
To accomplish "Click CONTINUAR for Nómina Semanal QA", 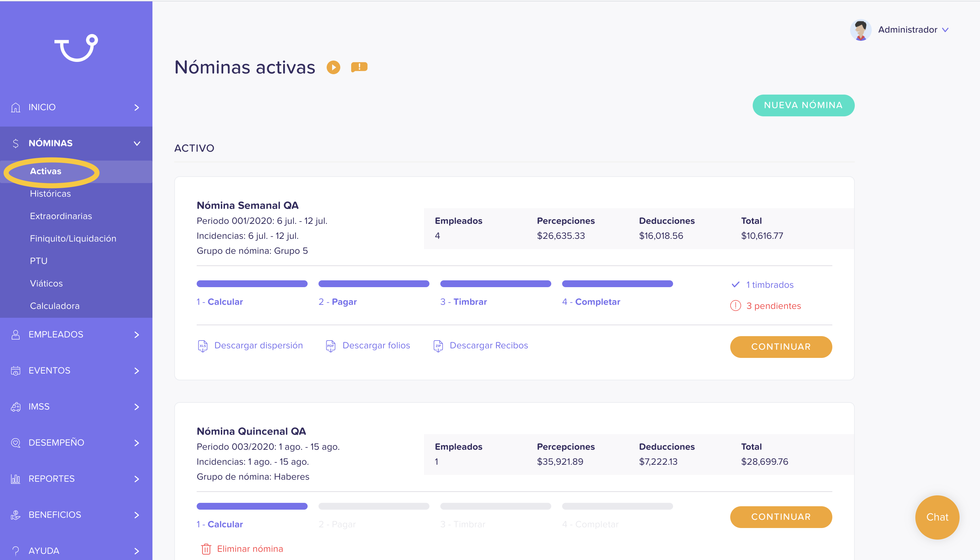I will pos(781,347).
